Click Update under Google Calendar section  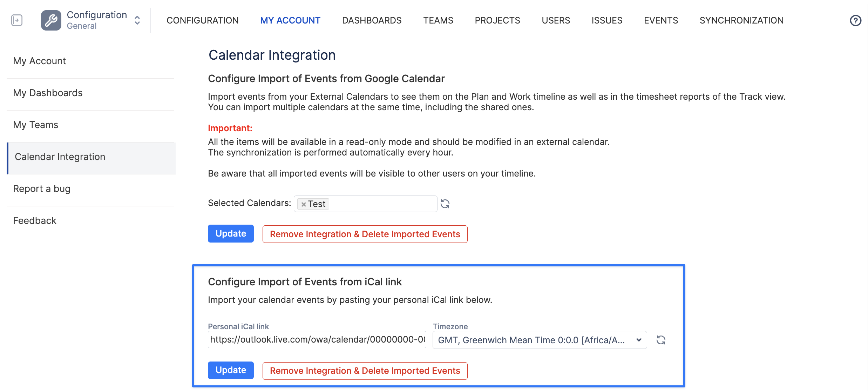231,234
